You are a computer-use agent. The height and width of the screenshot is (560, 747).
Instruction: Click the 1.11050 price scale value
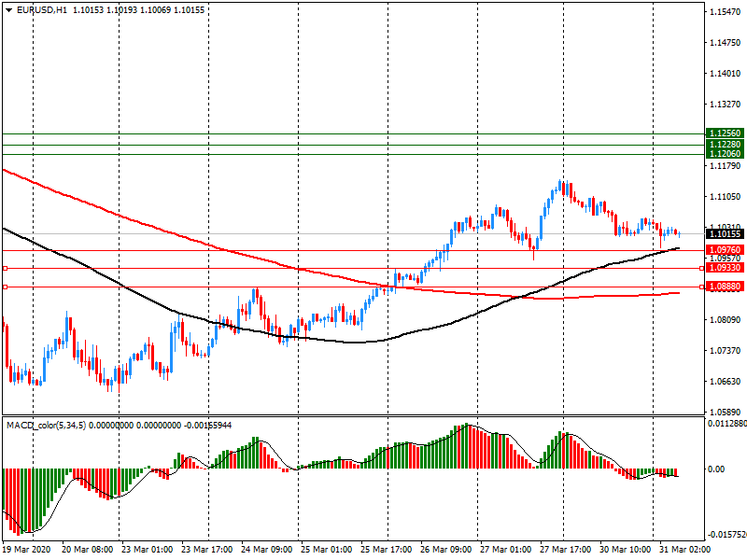[726, 197]
